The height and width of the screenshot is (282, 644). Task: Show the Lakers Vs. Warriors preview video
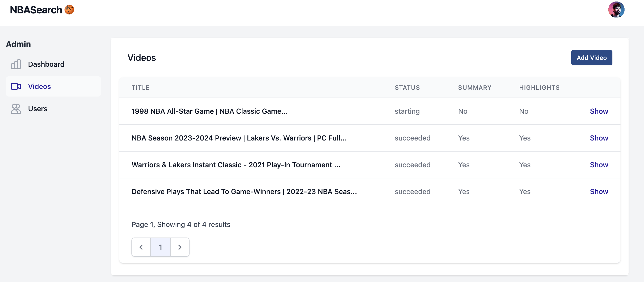[599, 138]
